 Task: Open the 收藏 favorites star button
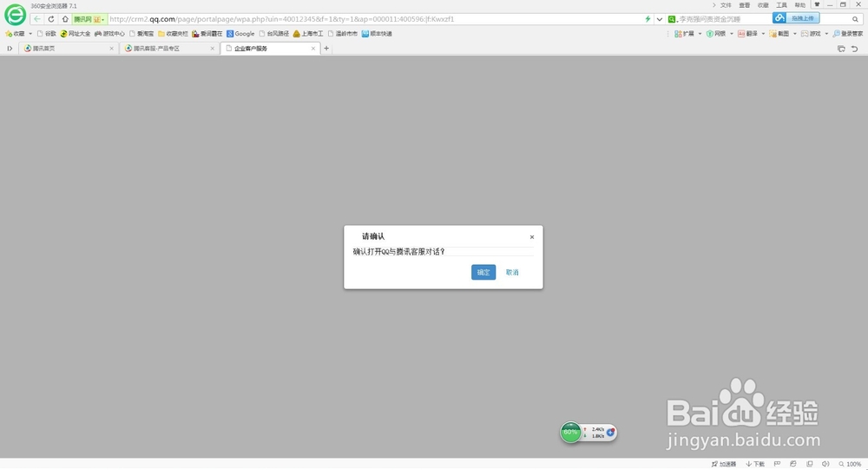(15, 34)
